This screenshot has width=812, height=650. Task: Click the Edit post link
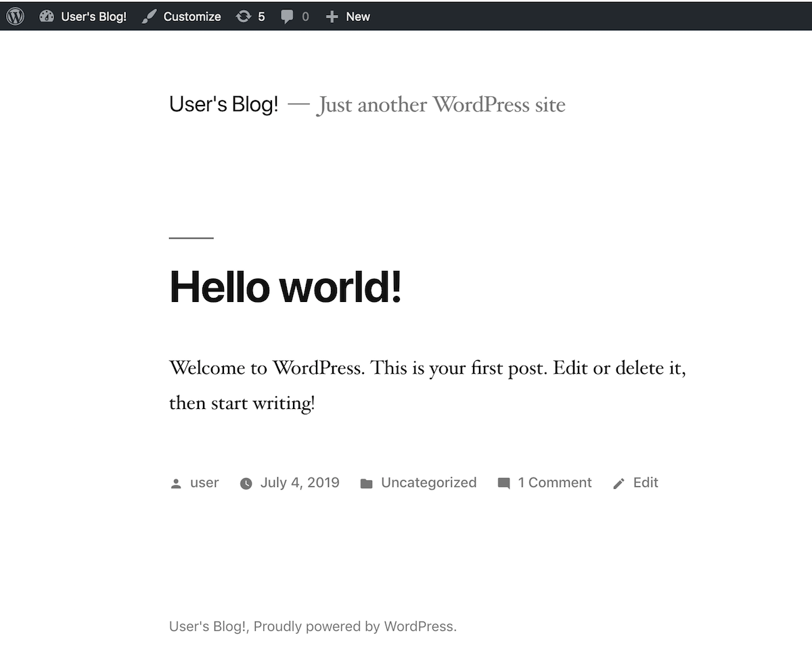646,483
